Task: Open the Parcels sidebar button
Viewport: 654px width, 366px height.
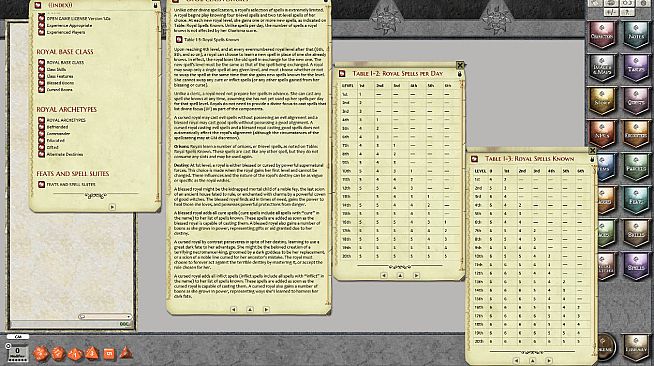Action: click(636, 167)
